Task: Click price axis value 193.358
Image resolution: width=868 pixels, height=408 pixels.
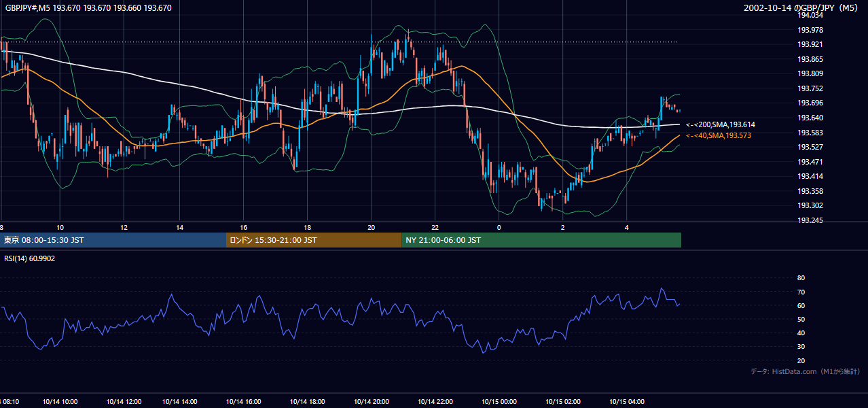Action: pos(810,191)
